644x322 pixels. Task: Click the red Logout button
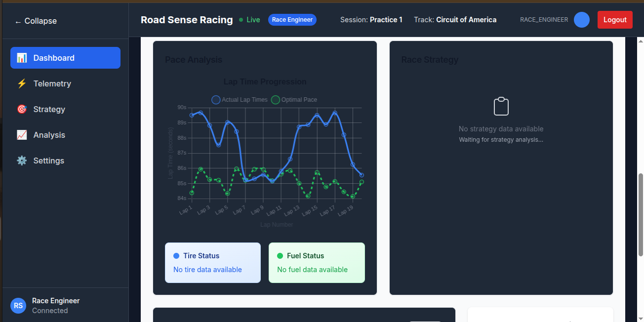pos(615,20)
